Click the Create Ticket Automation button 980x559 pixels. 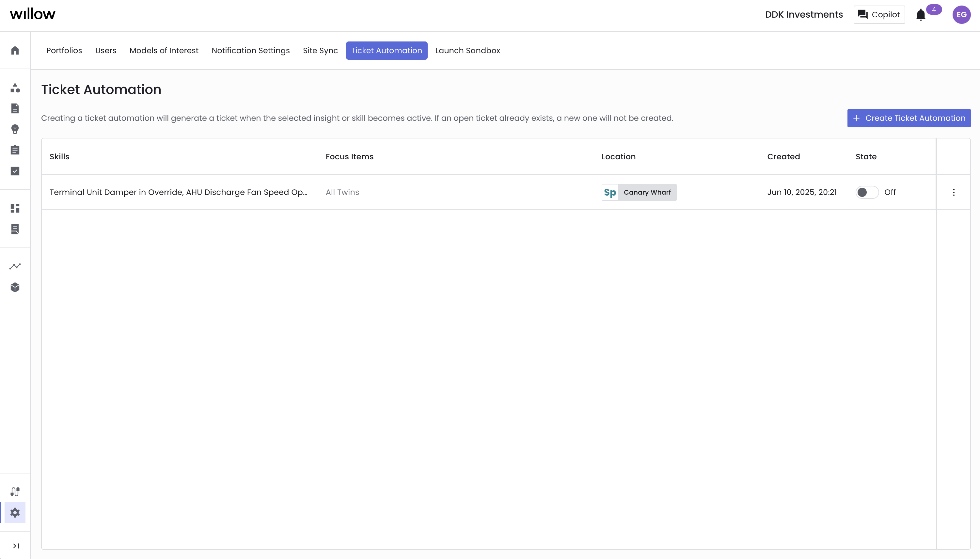[x=909, y=118]
